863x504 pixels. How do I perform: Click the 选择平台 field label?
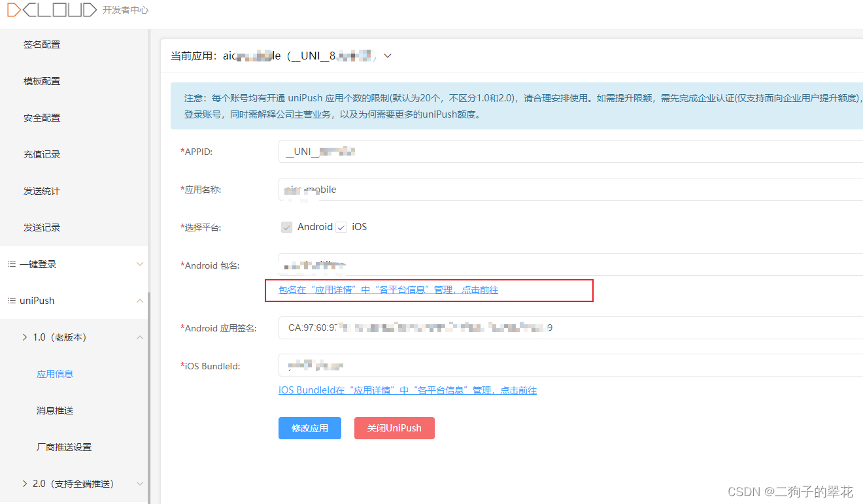click(x=201, y=227)
